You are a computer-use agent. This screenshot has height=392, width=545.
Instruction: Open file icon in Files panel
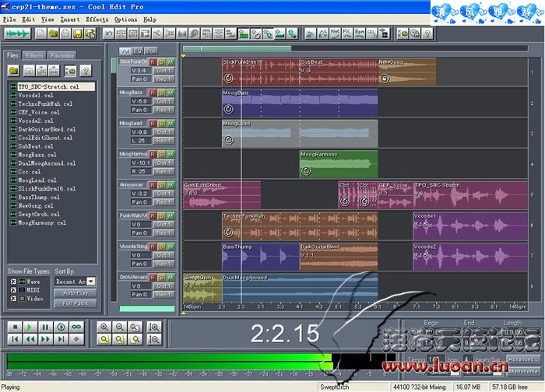13,71
